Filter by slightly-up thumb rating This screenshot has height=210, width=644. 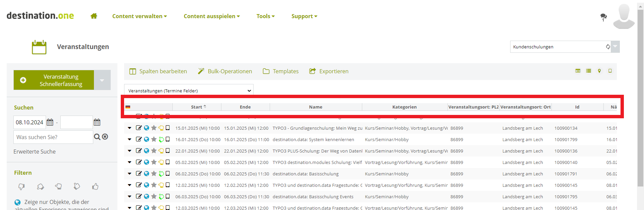pyautogui.click(x=77, y=186)
